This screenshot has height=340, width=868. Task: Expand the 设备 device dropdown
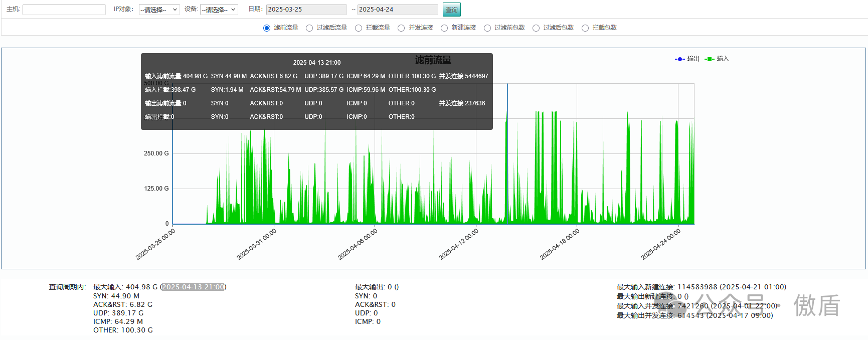coord(219,10)
